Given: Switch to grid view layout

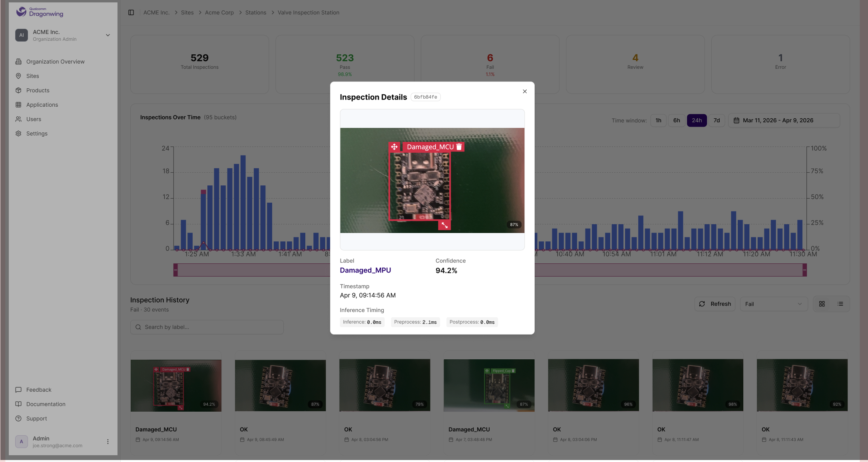Looking at the screenshot, I should (822, 304).
